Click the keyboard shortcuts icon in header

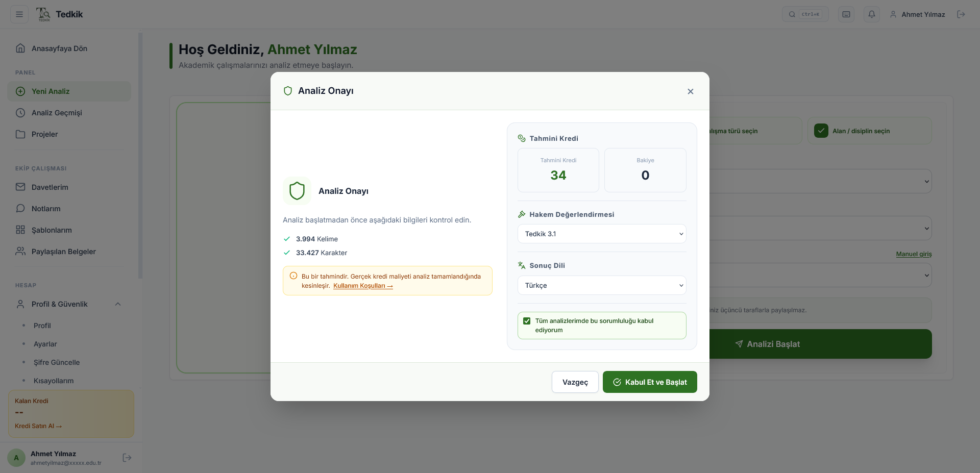pyautogui.click(x=846, y=14)
